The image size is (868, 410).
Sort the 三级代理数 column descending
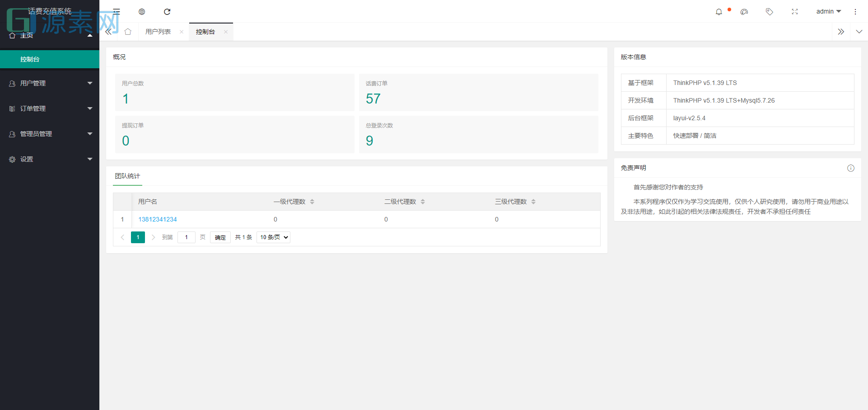pyautogui.click(x=533, y=203)
